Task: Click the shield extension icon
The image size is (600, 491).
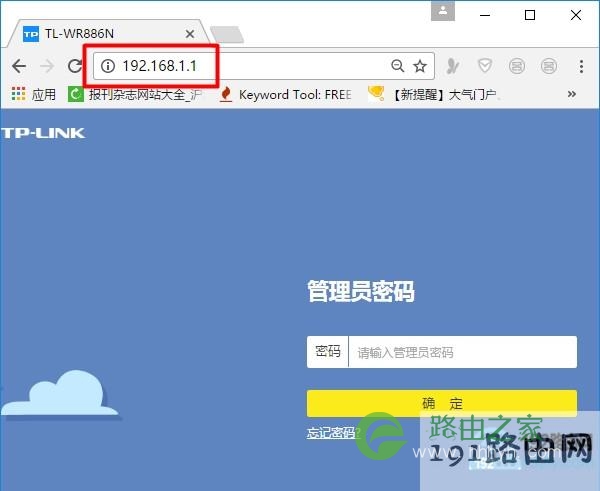Action: (x=485, y=66)
